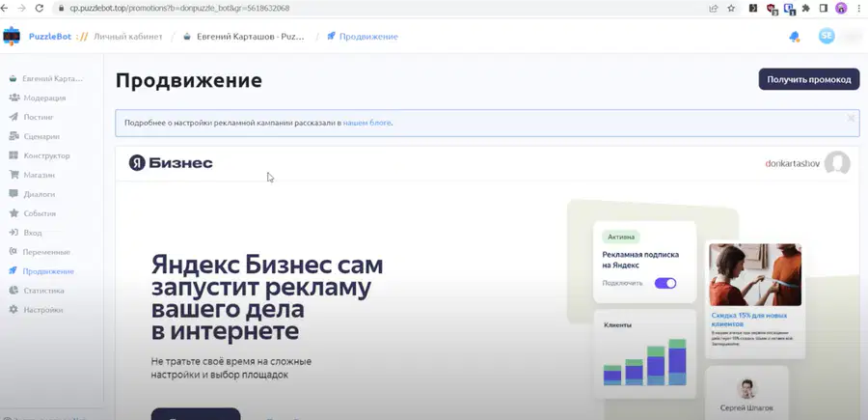Click the tailor photo thumbnail
The height and width of the screenshot is (420, 868).
[755, 274]
